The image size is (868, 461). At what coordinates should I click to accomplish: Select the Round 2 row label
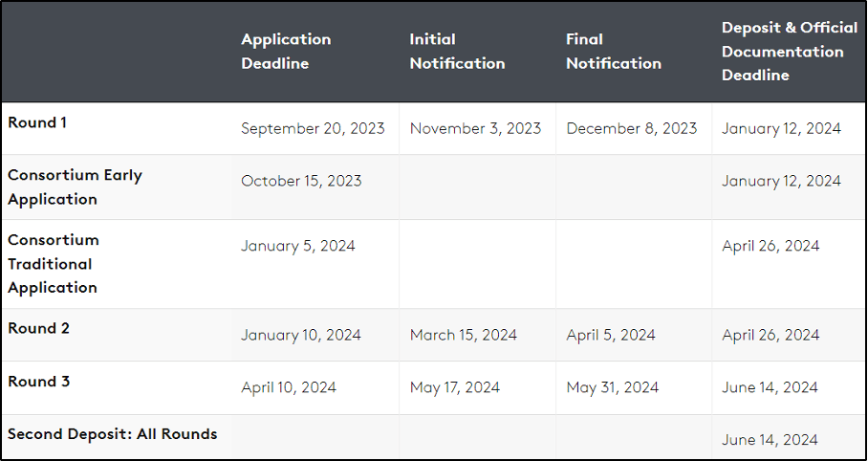(38, 328)
